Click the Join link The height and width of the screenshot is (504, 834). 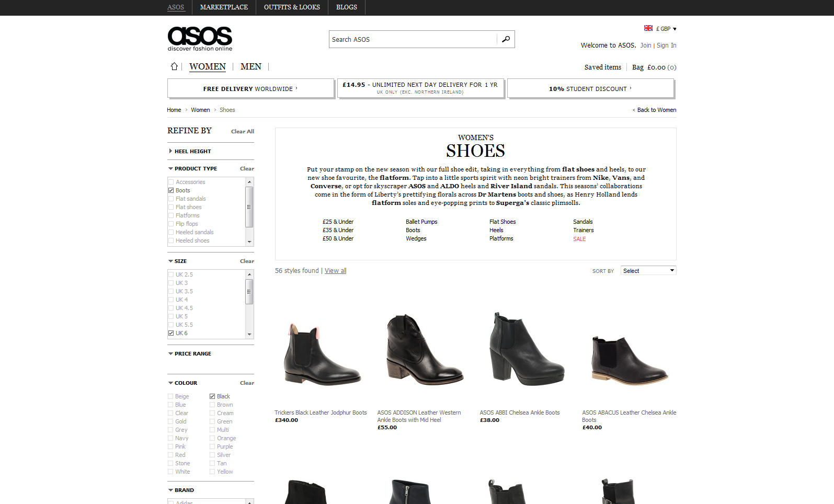tap(646, 45)
